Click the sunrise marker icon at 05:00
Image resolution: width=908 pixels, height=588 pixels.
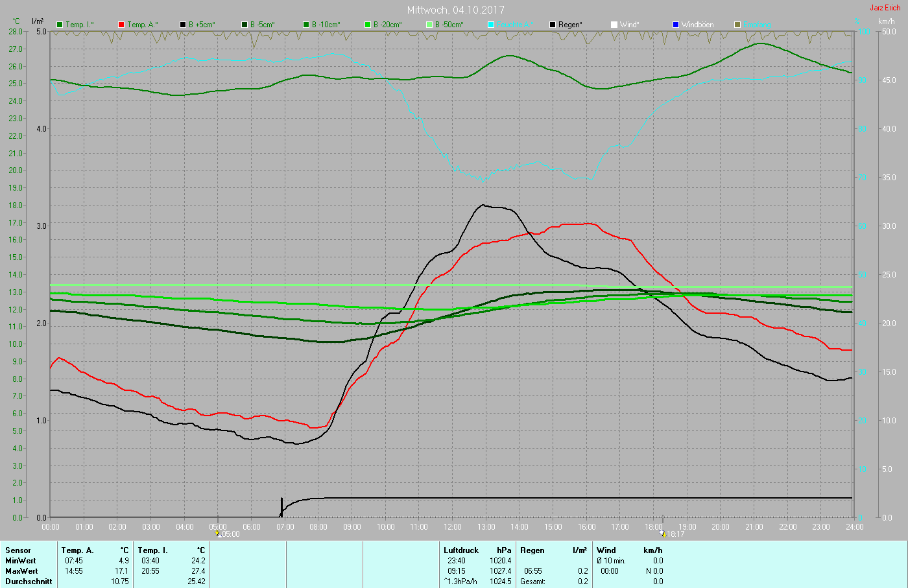click(218, 534)
